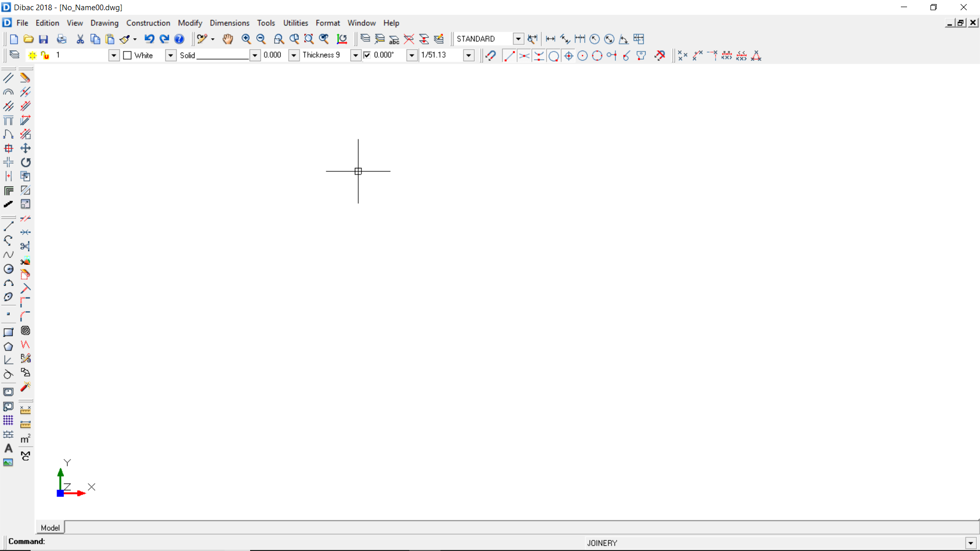Click the Move arrows tool

[x=26, y=148]
